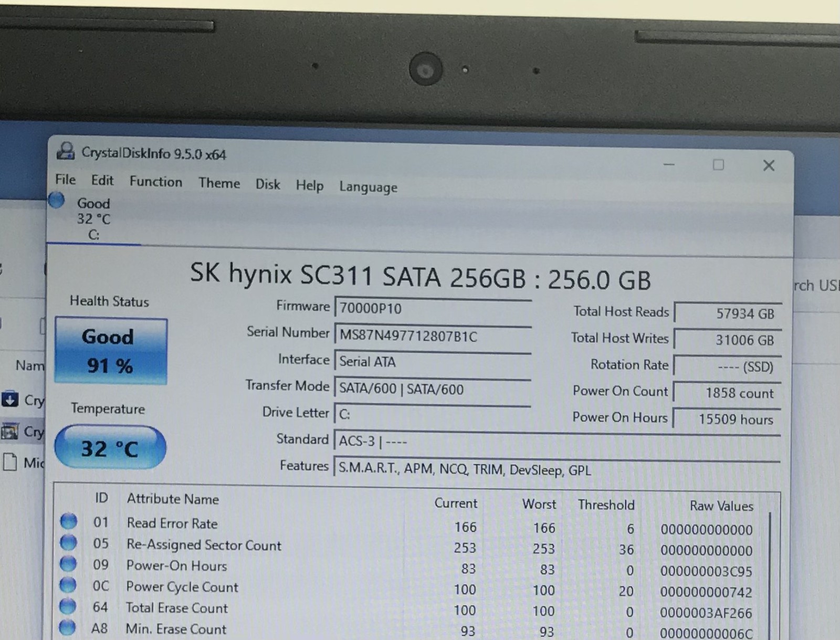Click raw value 0000003AF266
Viewport: 840px width, 640px height.
(706, 613)
